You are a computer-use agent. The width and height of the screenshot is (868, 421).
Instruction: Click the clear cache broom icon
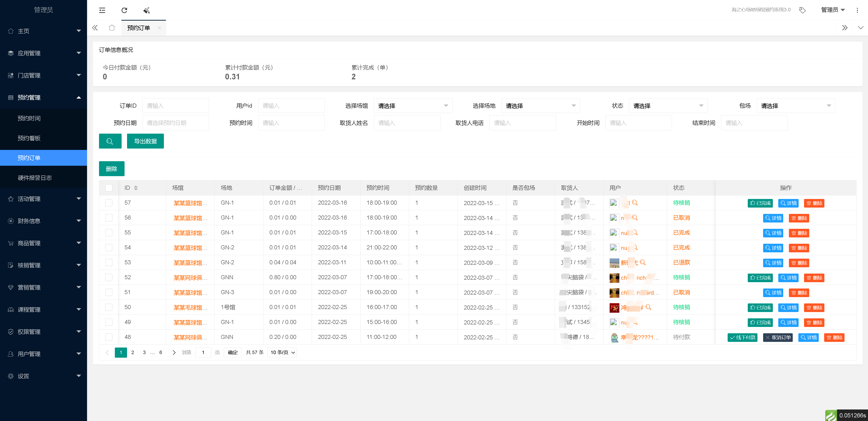click(x=146, y=10)
